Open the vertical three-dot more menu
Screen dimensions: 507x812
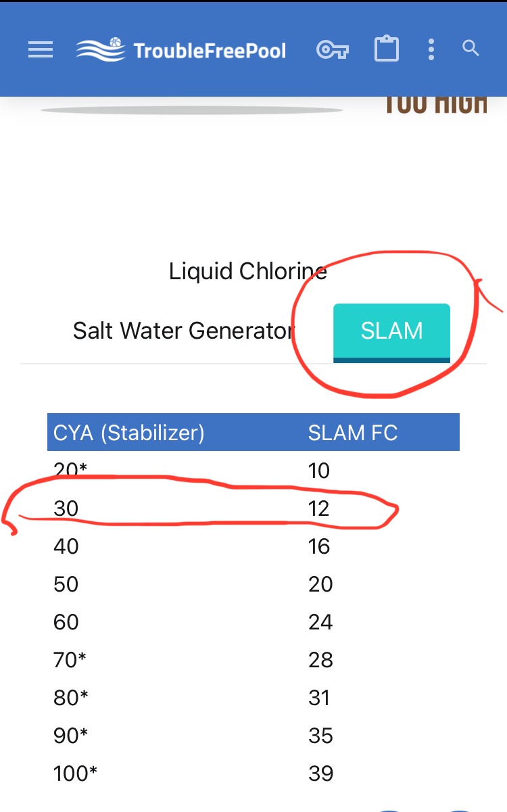coord(431,49)
